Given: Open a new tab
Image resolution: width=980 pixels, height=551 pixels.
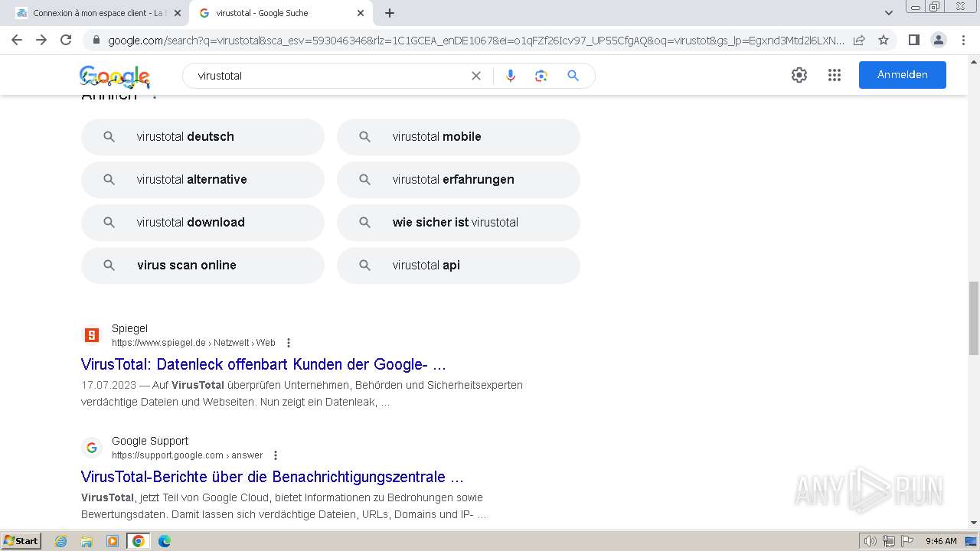Looking at the screenshot, I should (390, 13).
